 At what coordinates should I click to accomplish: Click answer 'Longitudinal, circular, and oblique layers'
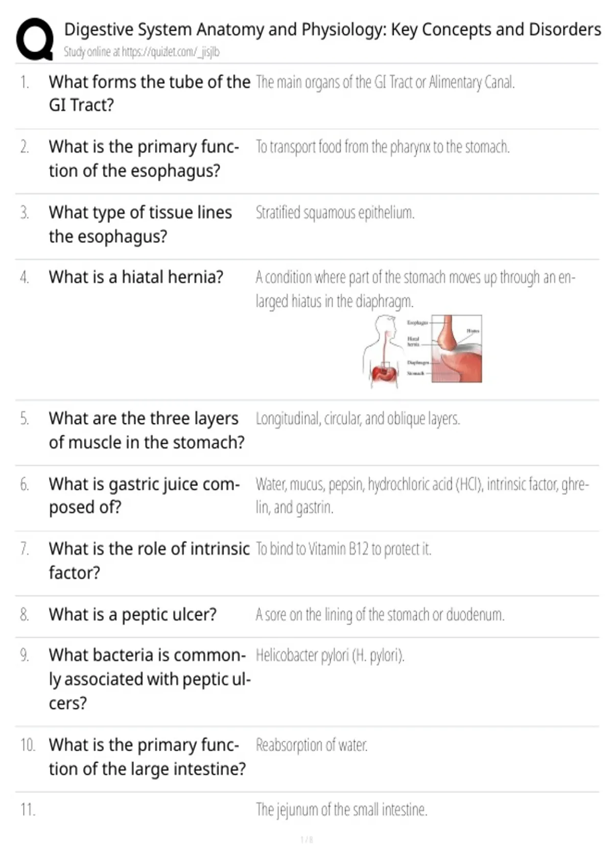tap(358, 419)
